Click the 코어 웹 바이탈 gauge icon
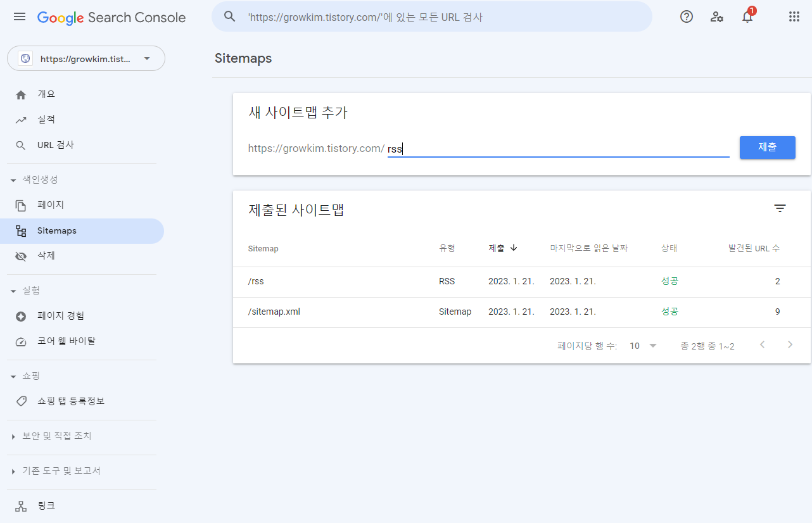 21,342
